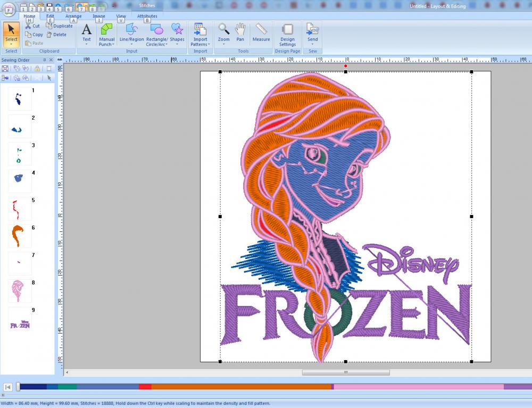The height and width of the screenshot is (408, 532).
Task: Expand the plus button below stitch simulator
Action: [x=3, y=395]
